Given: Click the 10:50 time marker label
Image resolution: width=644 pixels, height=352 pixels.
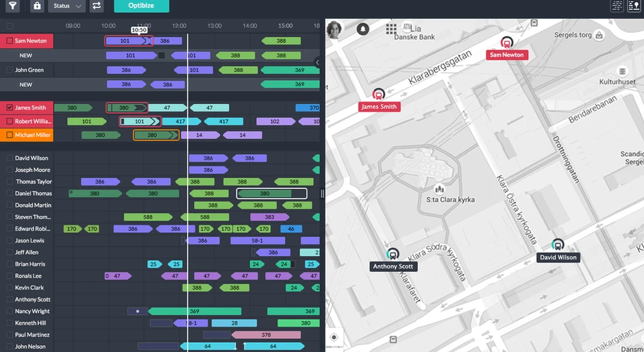Looking at the screenshot, I should tap(139, 30).
